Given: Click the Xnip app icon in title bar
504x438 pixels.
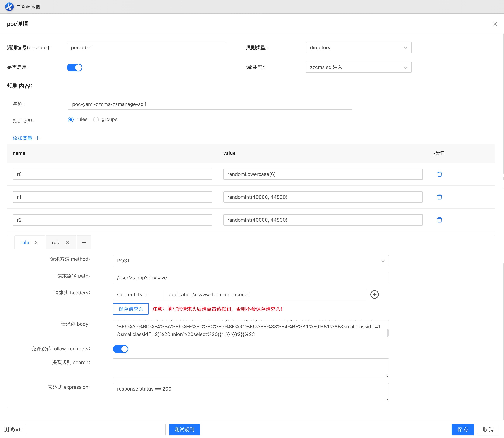Looking at the screenshot, I should (9, 7).
